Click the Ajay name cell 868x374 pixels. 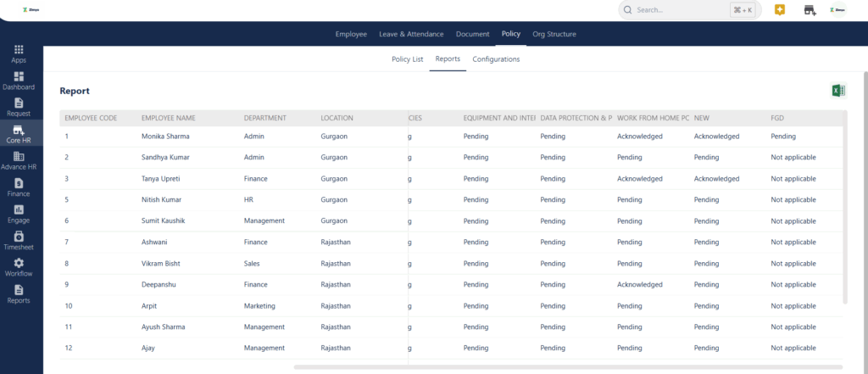point(147,348)
